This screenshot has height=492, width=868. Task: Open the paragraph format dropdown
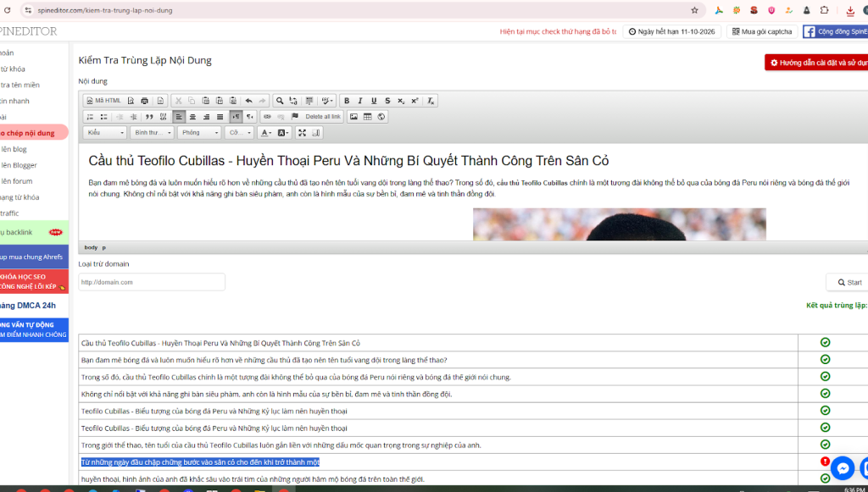coord(153,133)
